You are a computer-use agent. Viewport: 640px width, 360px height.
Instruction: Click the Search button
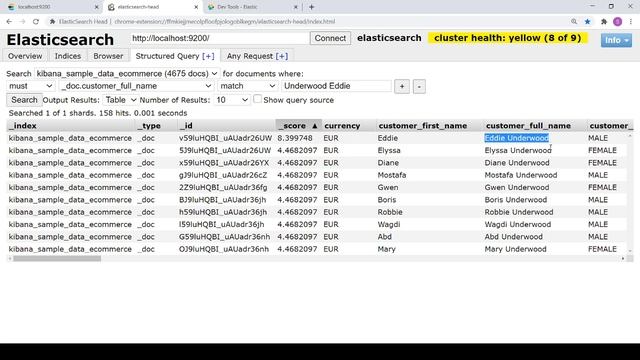(24, 100)
